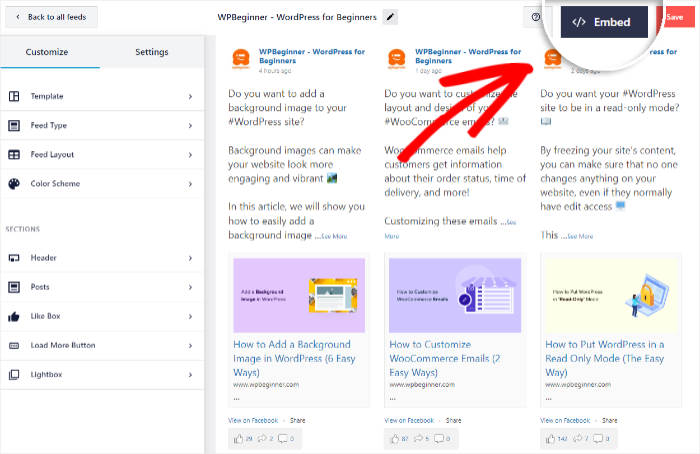700x454 pixels.
Task: Click like icon under Background Image post
Action: point(238,439)
